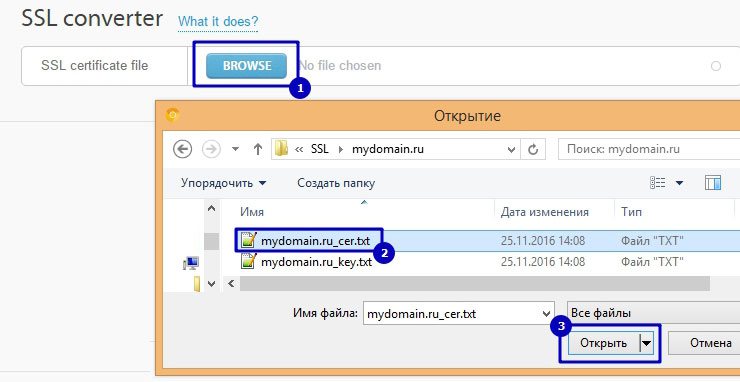Select file mydomain.ru_key.txt
740x382 pixels.
pos(316,262)
